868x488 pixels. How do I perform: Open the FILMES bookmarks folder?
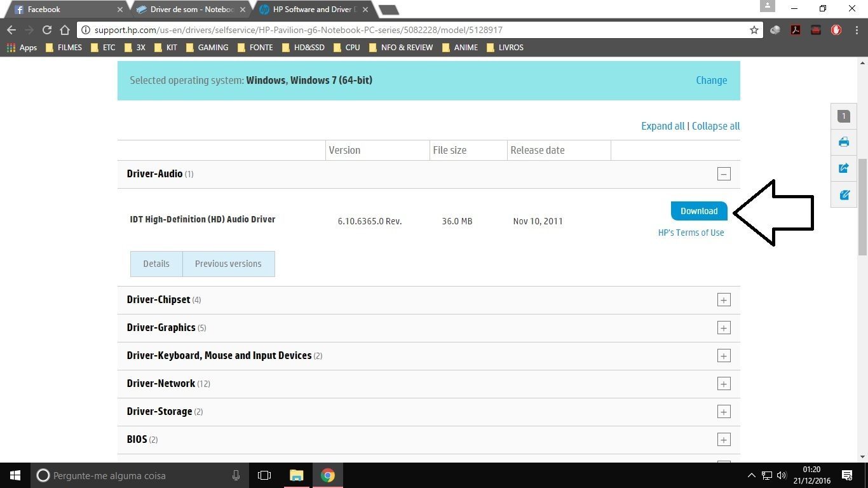click(64, 48)
